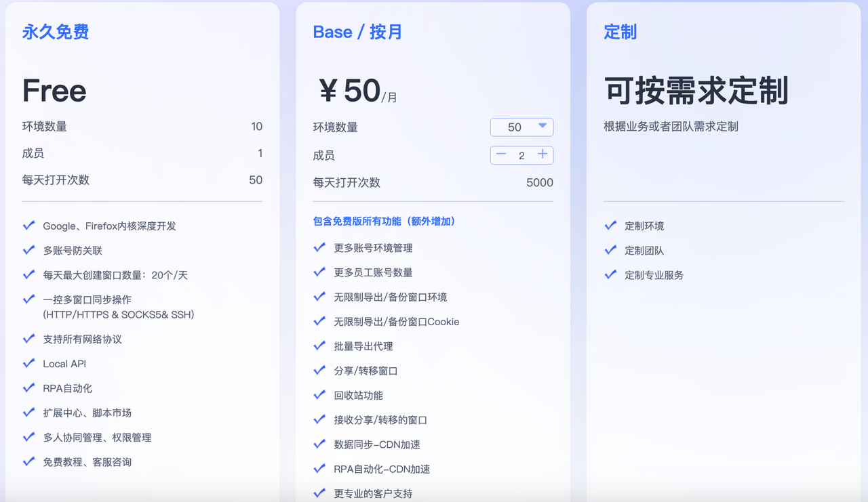The image size is (868, 502).
Task: Open the 环境数量 dropdown in the Base plan
Action: [521, 127]
